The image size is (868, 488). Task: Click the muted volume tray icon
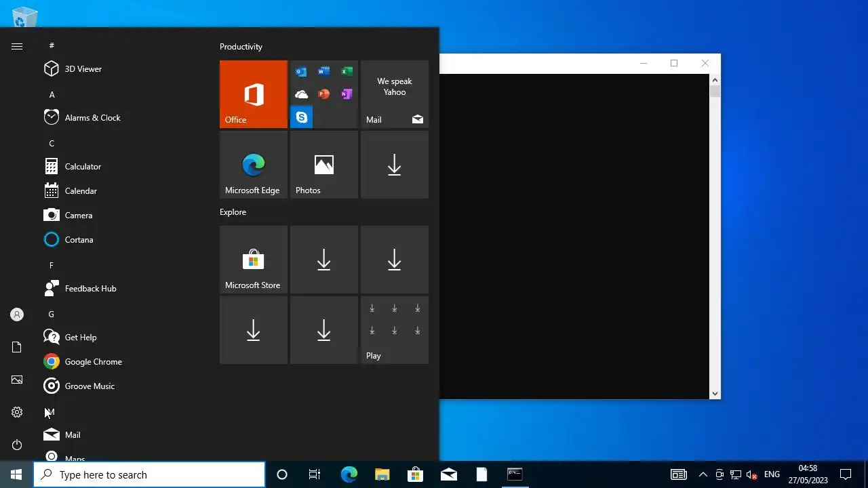click(x=751, y=474)
